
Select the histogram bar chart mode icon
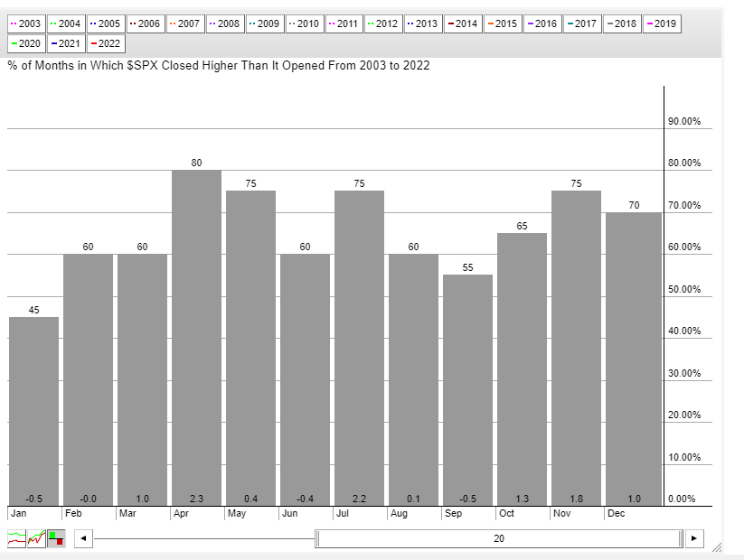pyautogui.click(x=56, y=538)
